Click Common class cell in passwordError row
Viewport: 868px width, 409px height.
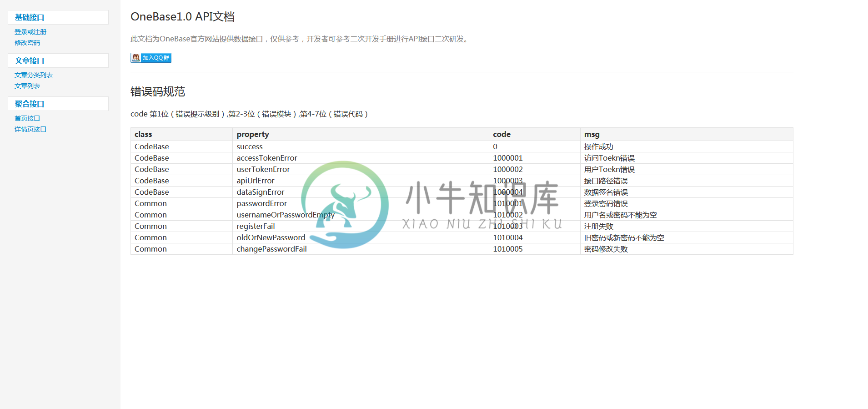pyautogui.click(x=181, y=203)
